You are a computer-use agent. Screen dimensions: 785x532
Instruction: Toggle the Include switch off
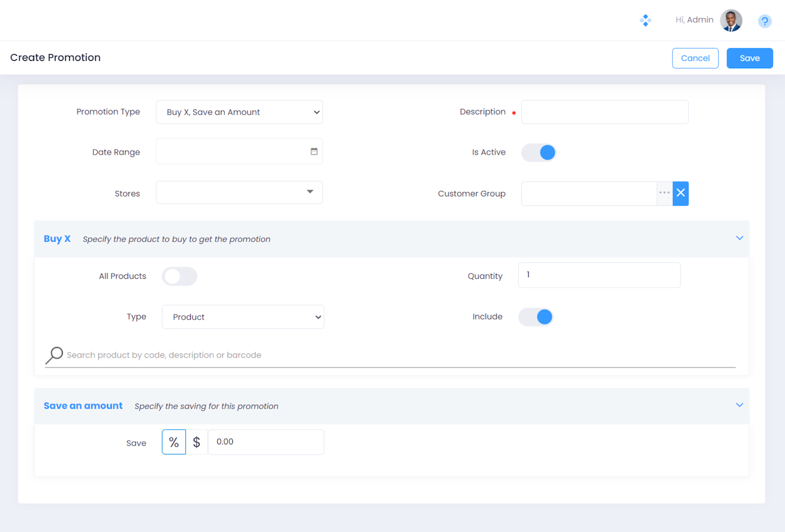click(536, 317)
